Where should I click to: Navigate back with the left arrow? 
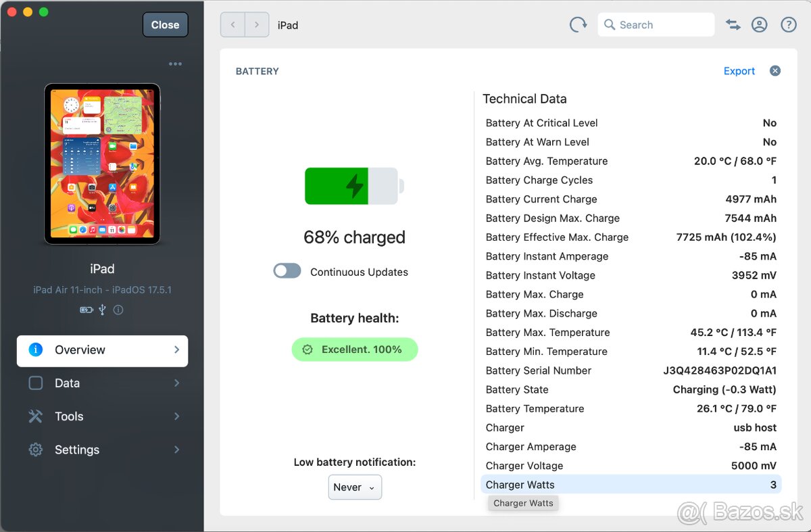[233, 25]
